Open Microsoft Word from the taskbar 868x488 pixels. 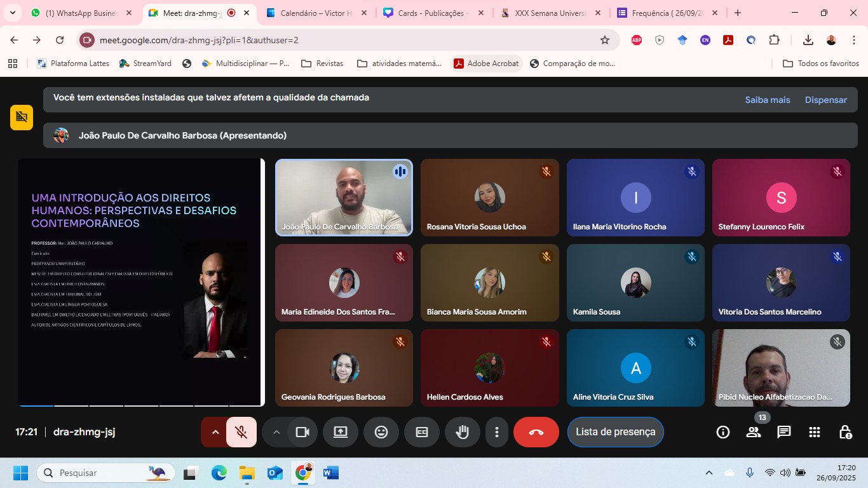(x=330, y=473)
